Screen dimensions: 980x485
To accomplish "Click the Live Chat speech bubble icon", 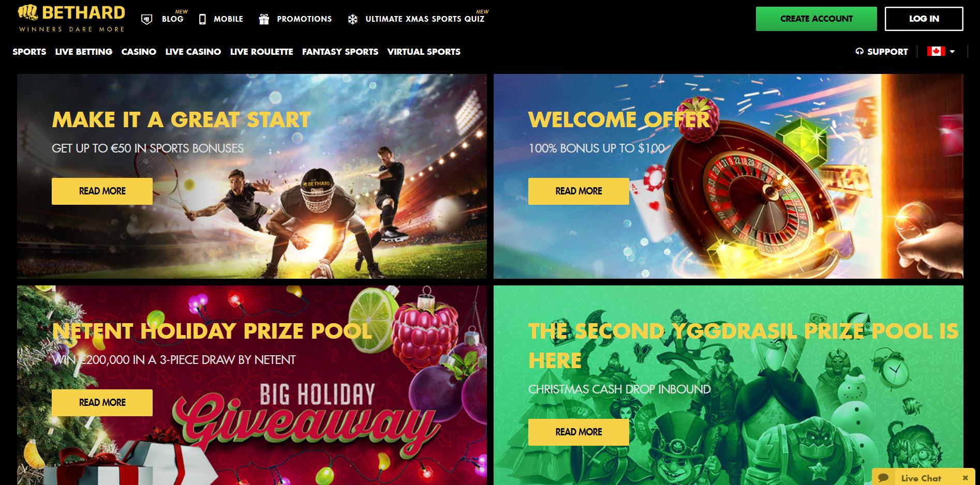I will click(x=883, y=478).
